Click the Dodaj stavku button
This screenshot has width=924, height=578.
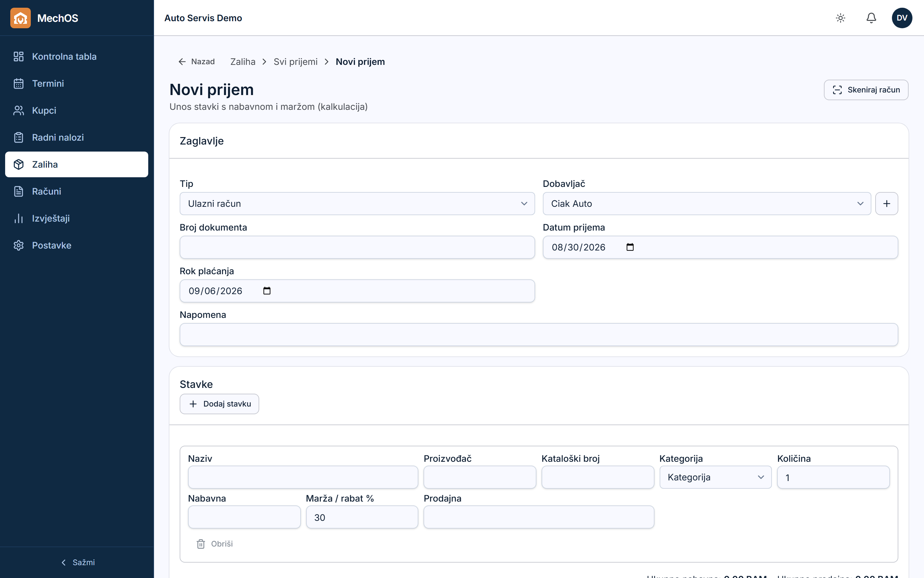point(219,404)
